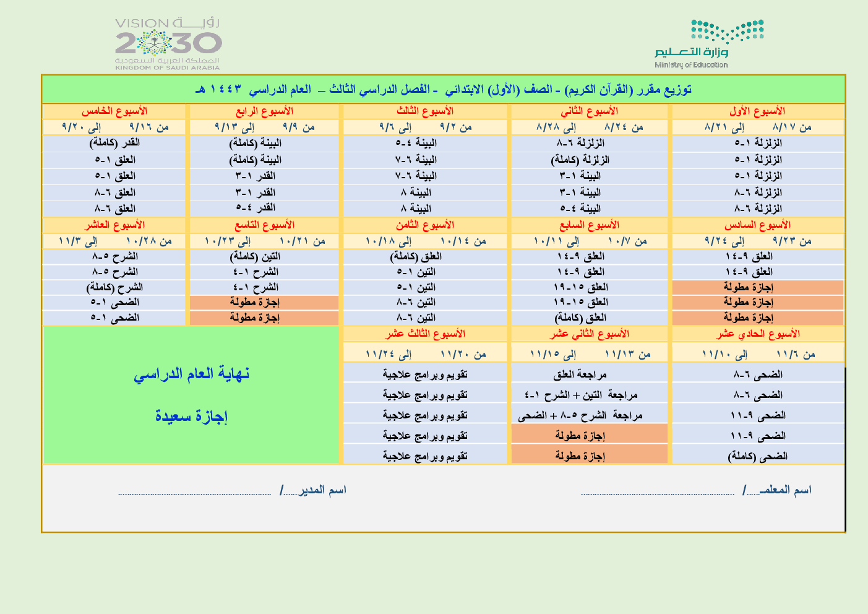
Task: Click the الضحى (كاملة) cell
Action: coord(757,456)
